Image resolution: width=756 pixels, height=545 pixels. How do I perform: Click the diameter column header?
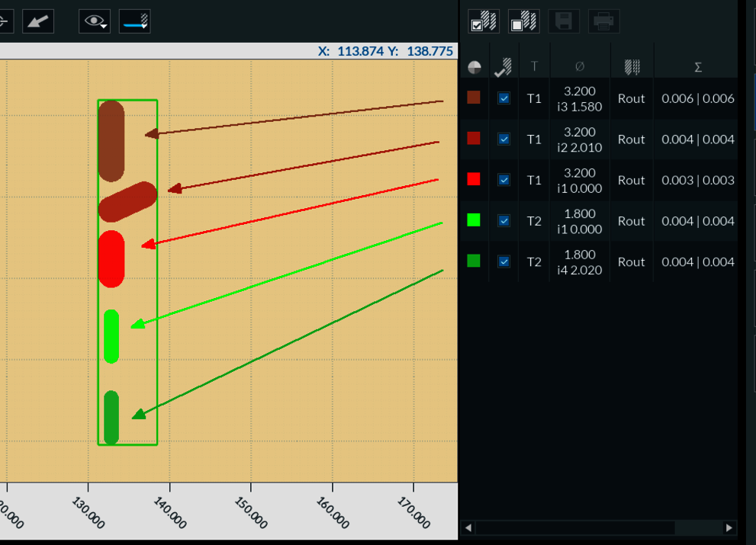580,66
